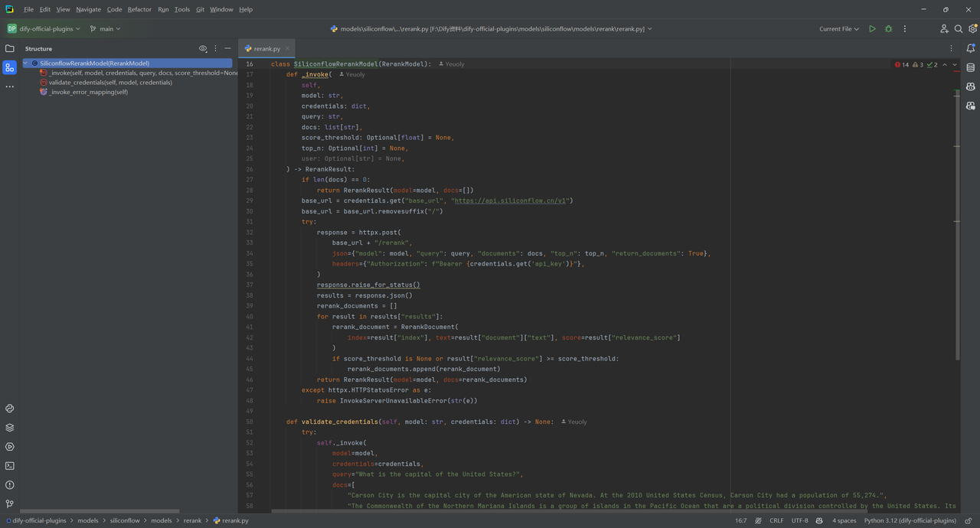Open the Git version control tool window

point(10,504)
